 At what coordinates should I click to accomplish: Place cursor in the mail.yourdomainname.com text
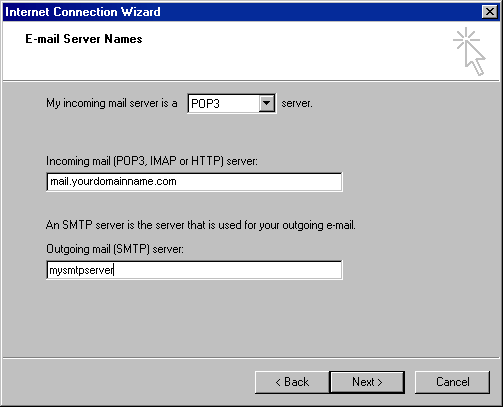(x=113, y=182)
